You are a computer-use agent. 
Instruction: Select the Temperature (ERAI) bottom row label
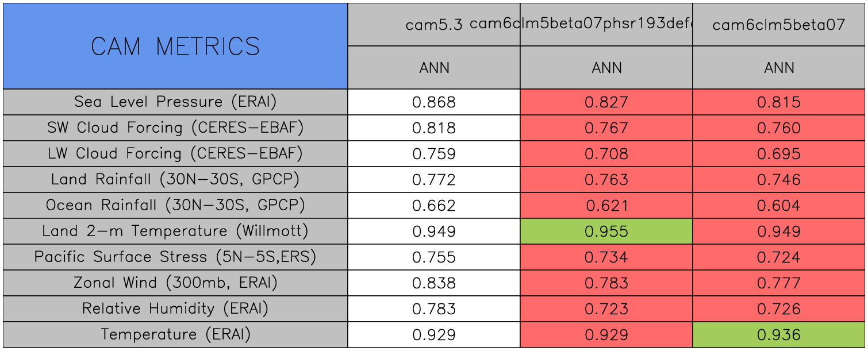(175, 334)
